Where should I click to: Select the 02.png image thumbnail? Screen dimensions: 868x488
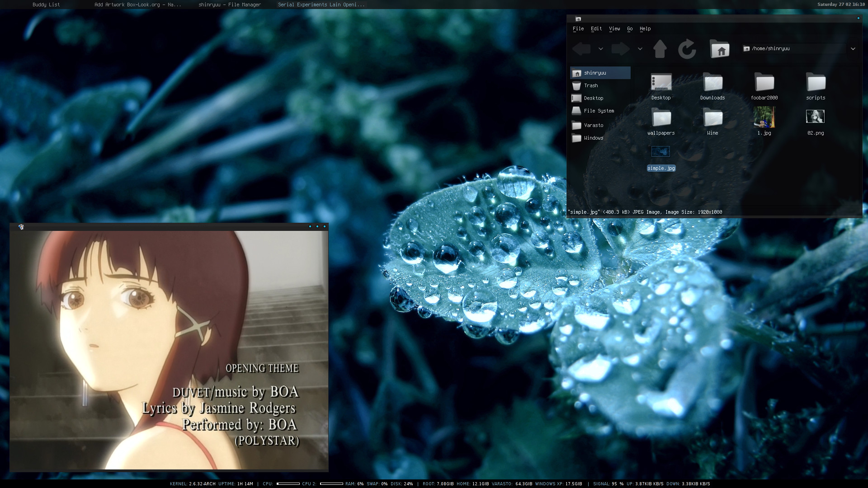point(815,117)
